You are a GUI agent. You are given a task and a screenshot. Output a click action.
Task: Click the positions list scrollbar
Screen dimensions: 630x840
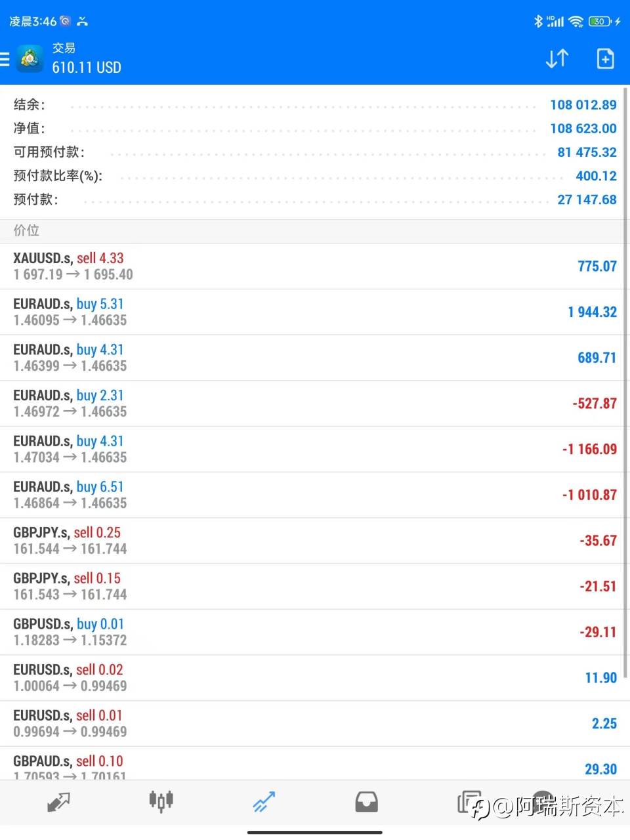click(x=625, y=381)
